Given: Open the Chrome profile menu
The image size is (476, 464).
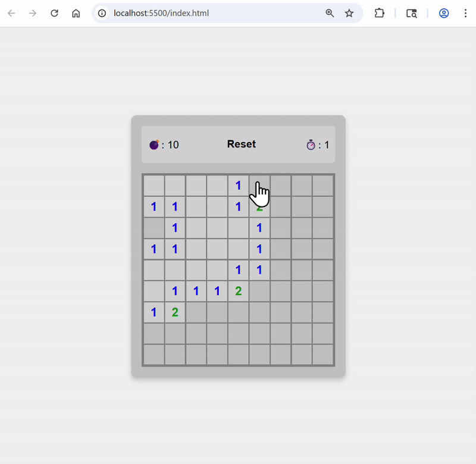Looking at the screenshot, I should (443, 13).
